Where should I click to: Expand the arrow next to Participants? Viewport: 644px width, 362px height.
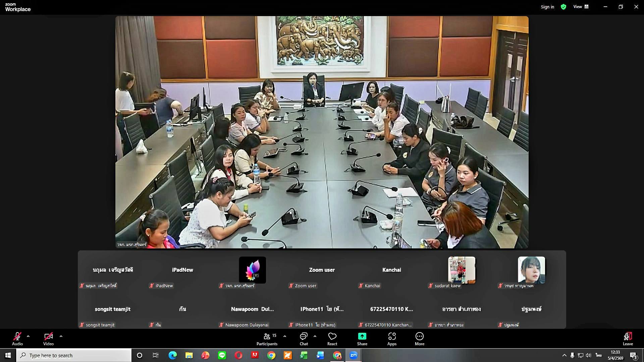pos(285,336)
